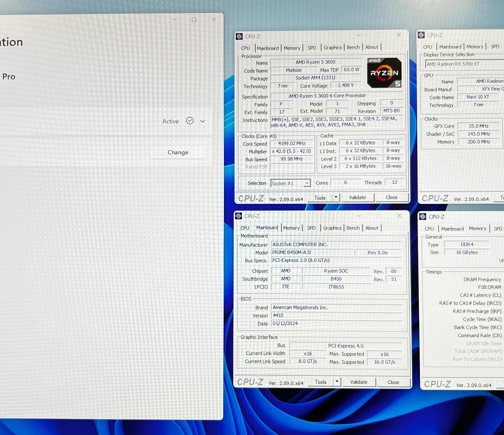This screenshot has width=504, height=435.
Task: Select the Memory tab in the Mainboard window
Action: [x=291, y=228]
